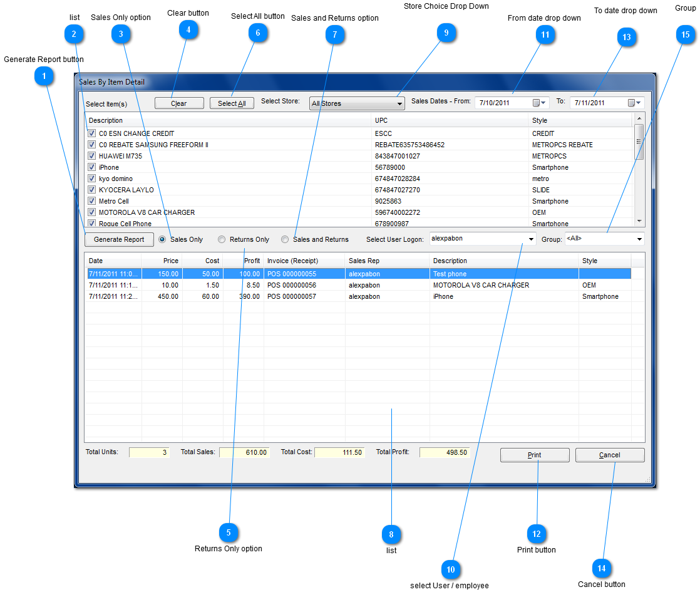Click the item list scrollbar thumb
The width and height of the screenshot is (700, 592).
click(639, 142)
